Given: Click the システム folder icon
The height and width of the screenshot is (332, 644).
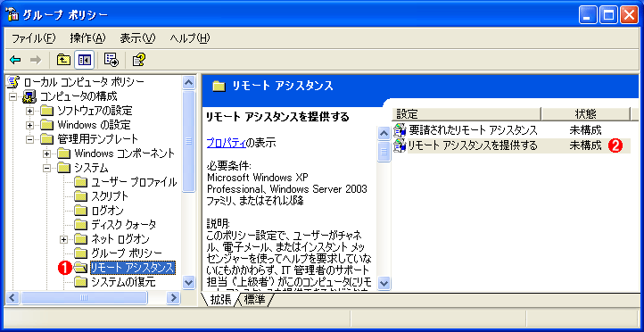Looking at the screenshot, I should (x=63, y=168).
